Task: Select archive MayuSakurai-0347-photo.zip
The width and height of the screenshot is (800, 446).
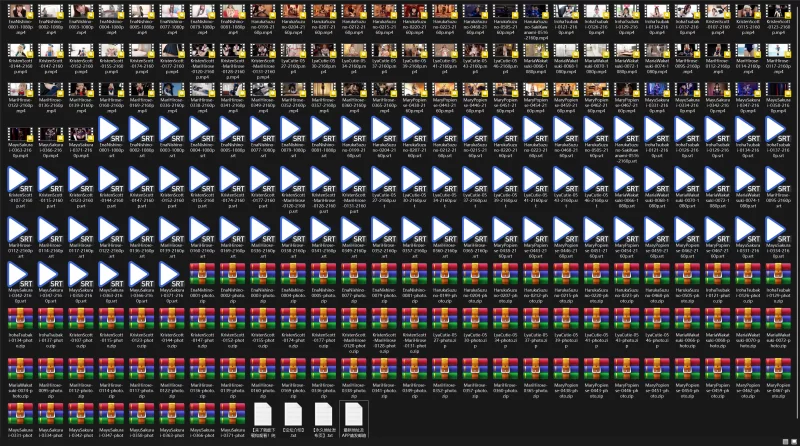Action: (x=111, y=420)
